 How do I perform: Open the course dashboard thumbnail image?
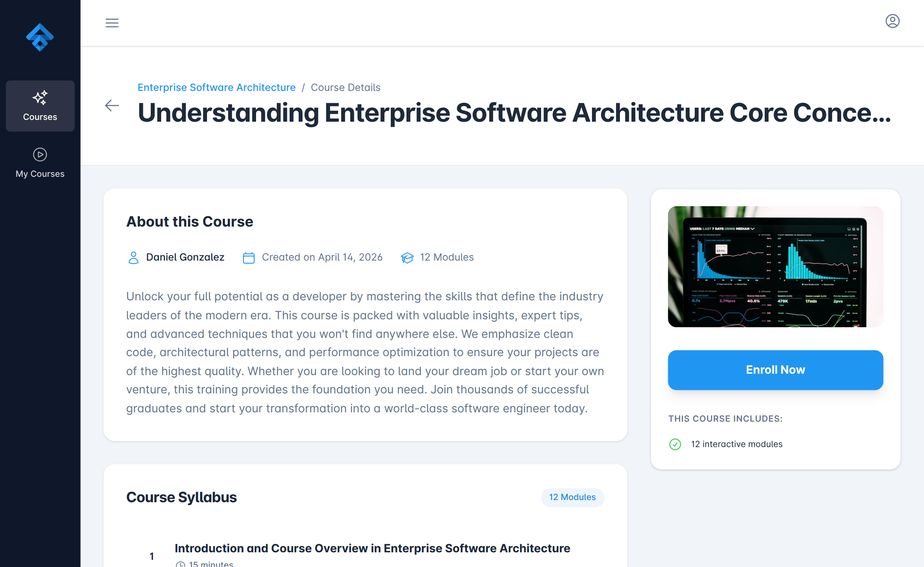pyautogui.click(x=775, y=267)
